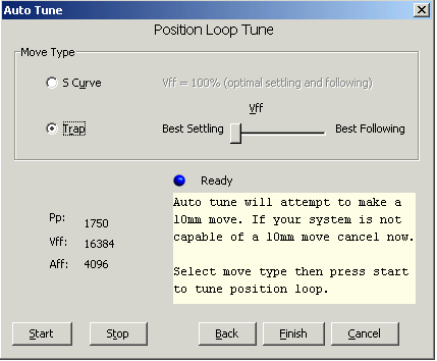
Task: Click the yellow instruction message box
Action: [x=294, y=248]
